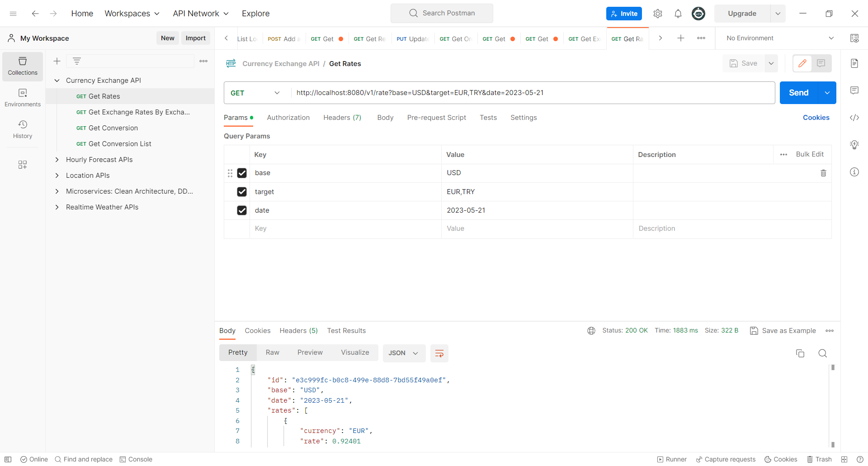Open the request info icon
868x466 pixels.
[854, 172]
